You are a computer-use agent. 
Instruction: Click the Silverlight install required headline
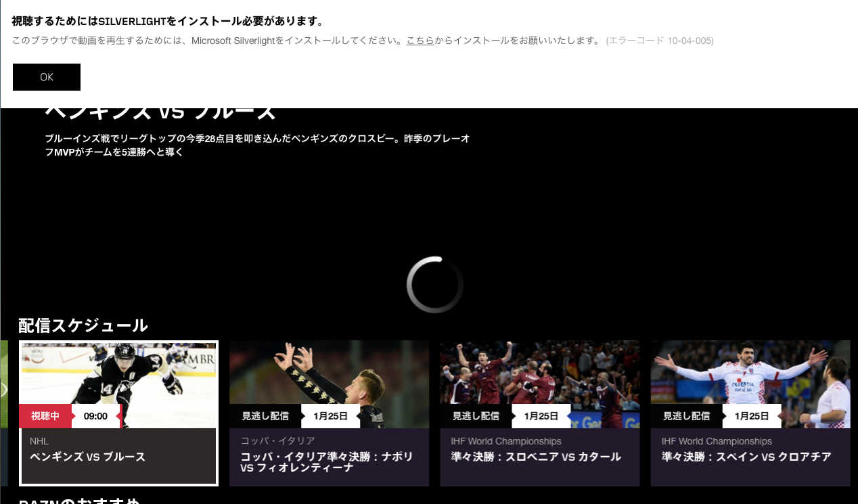point(168,22)
